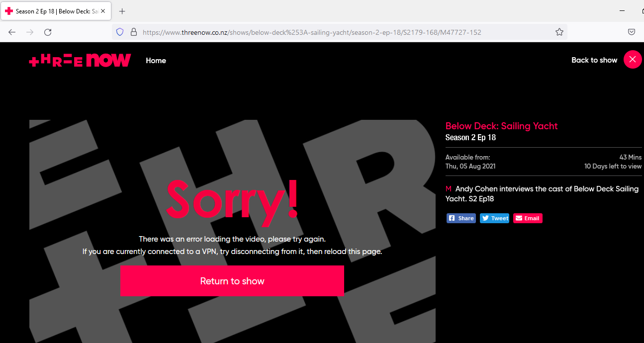The height and width of the screenshot is (343, 644).
Task: Bookmark this page with the star icon
Action: click(559, 32)
